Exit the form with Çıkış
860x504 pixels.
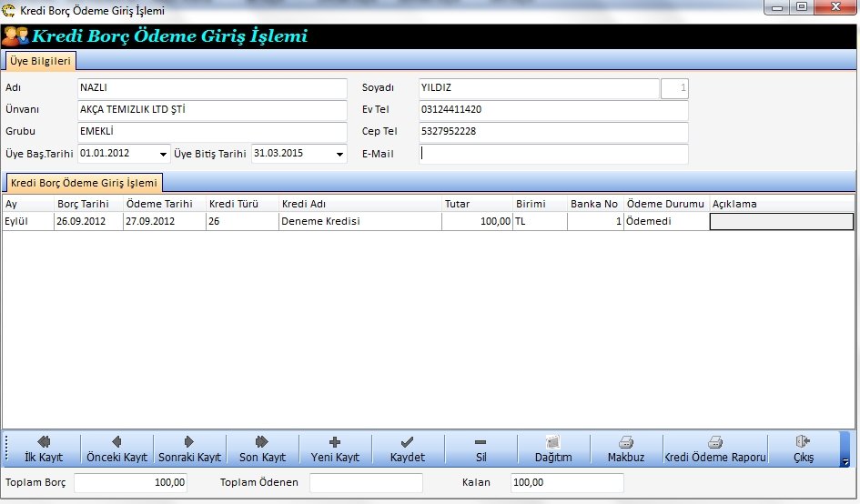point(803,449)
